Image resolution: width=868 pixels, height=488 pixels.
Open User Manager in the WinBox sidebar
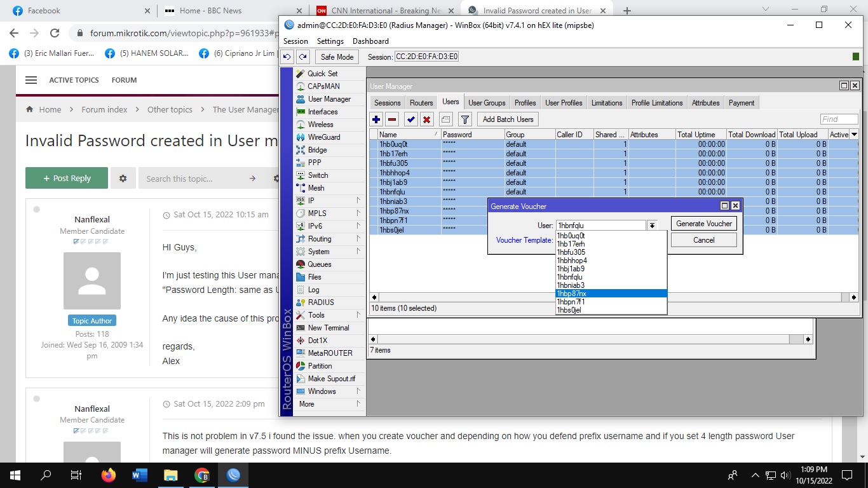click(x=329, y=99)
